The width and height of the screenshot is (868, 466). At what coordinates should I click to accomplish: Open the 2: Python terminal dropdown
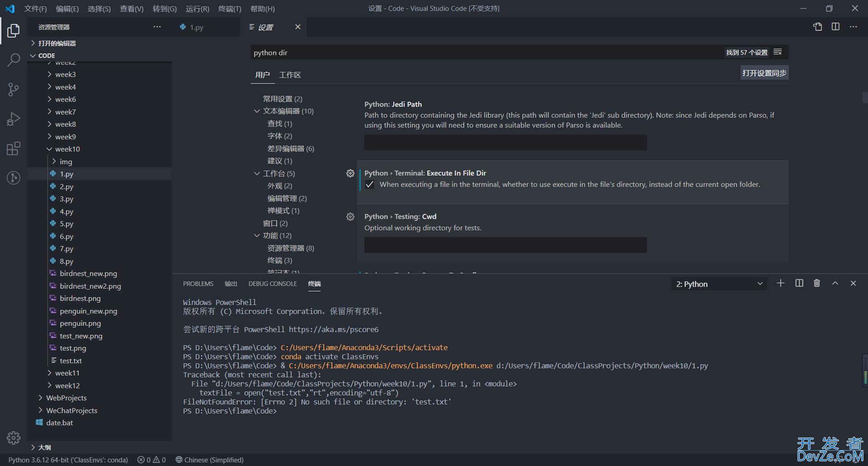click(719, 284)
